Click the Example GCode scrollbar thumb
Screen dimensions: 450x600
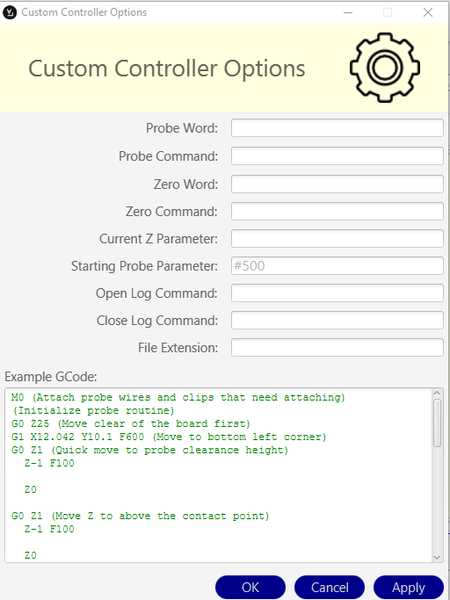(x=437, y=423)
